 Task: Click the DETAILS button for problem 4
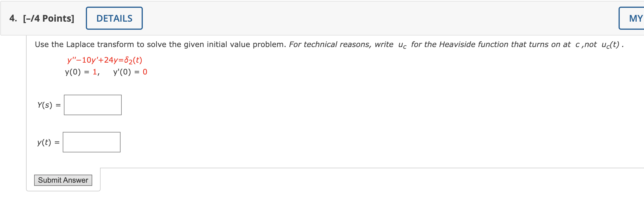[114, 18]
